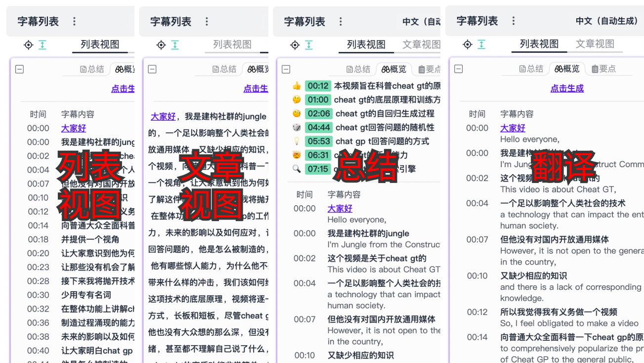Collapse the summary section in the rightmost panel
This screenshot has width=644, height=363.
point(458,69)
